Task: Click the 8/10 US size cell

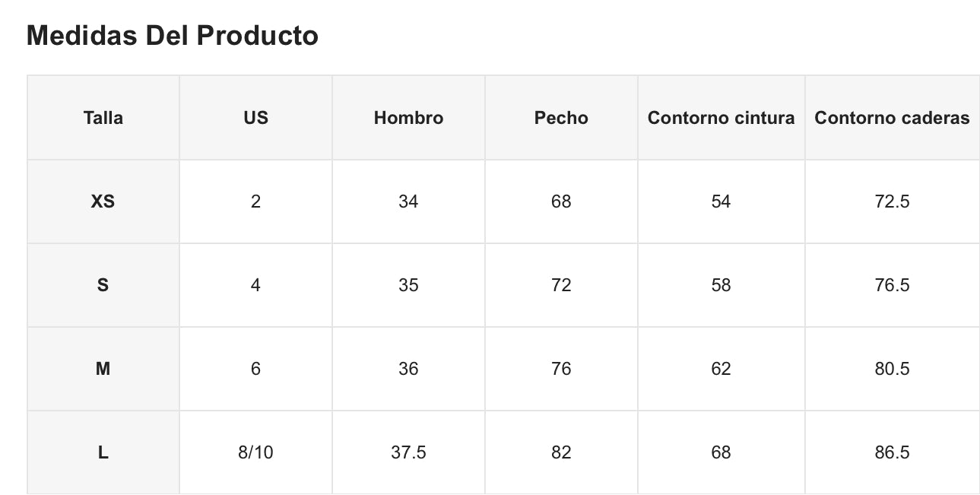Action: point(255,452)
